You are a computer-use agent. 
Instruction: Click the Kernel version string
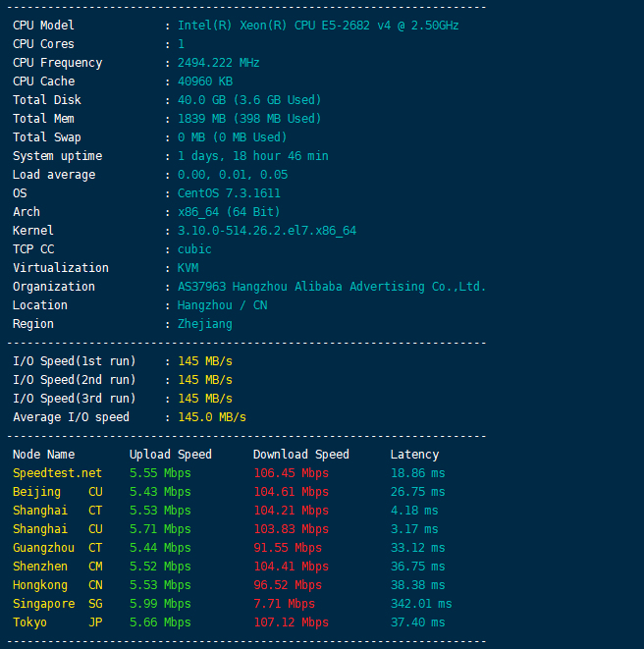click(266, 231)
